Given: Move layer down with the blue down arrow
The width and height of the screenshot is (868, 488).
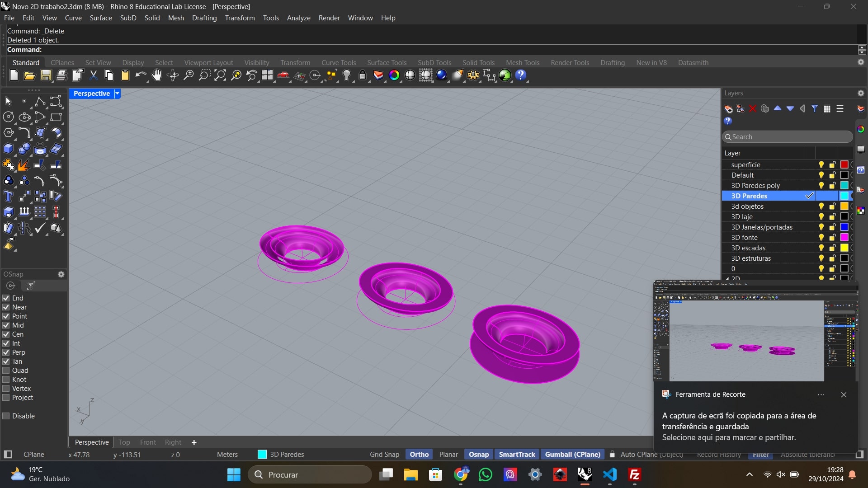Looking at the screenshot, I should pos(790,108).
